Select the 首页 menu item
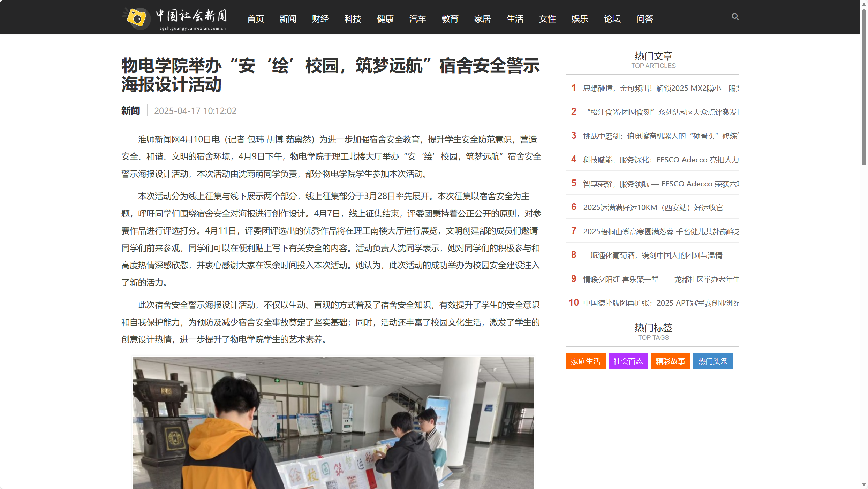Screen dimensions: 868x489 tap(255, 19)
